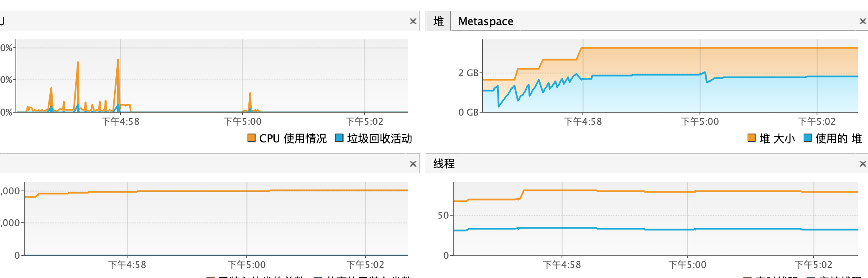Image resolution: width=868 pixels, height=278 pixels.
Task: Click the 下午5:02 label under heap chart
Action: pyautogui.click(x=817, y=122)
